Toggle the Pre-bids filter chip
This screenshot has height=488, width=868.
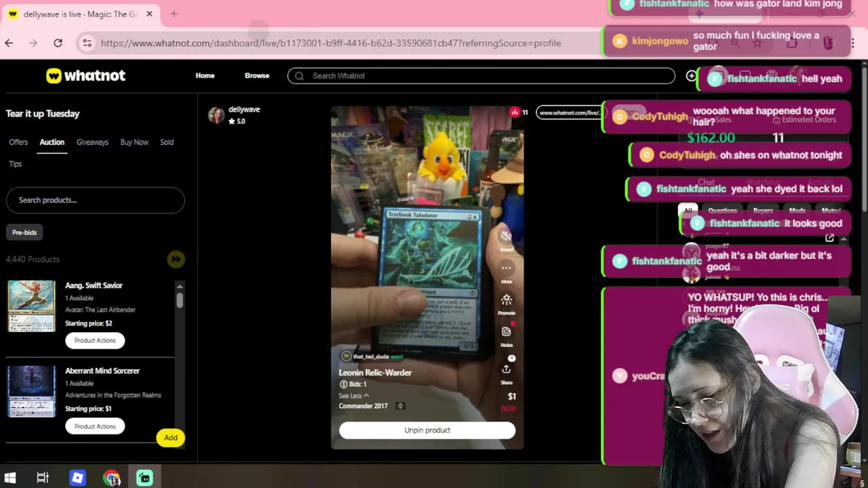[x=24, y=232]
